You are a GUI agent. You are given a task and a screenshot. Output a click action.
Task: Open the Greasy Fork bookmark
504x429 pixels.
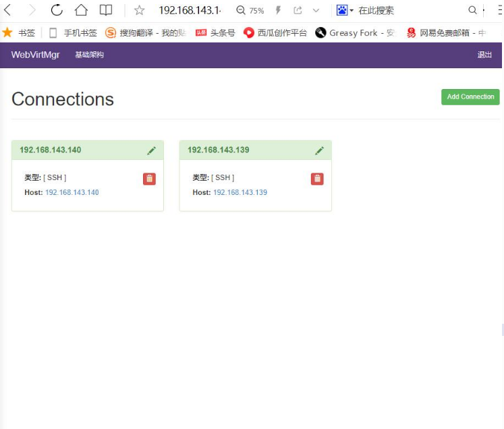point(356,33)
